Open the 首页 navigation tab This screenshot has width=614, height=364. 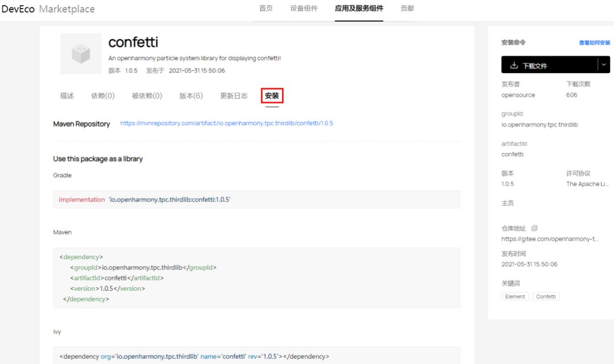pos(266,8)
